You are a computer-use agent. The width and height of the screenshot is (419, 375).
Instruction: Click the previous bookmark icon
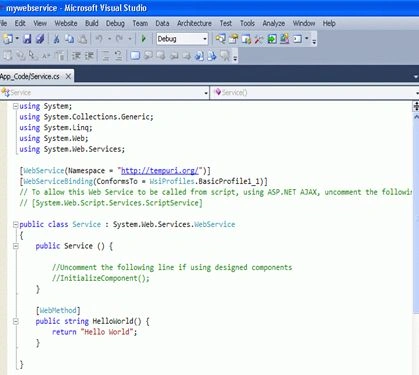tap(148, 56)
